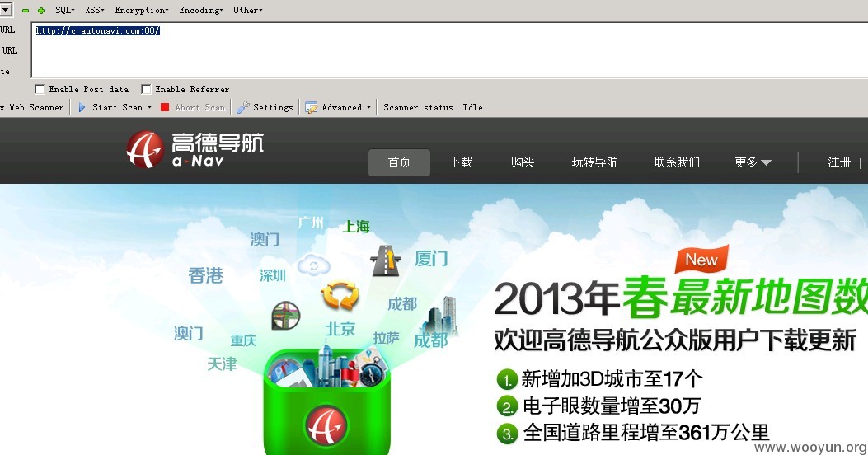The height and width of the screenshot is (455, 868).
Task: Click the 欢迎高德导航公众版用户下载更新 headline
Action: [675, 340]
